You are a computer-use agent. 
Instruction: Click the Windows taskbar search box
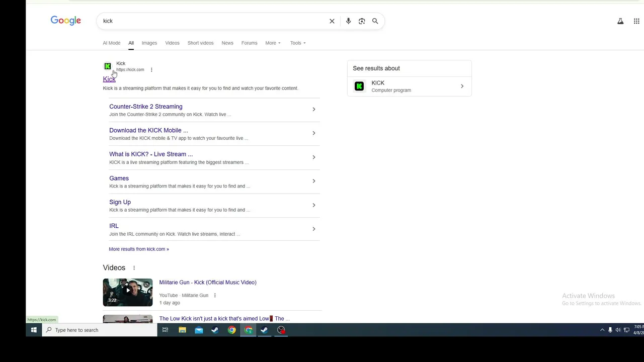tap(99, 330)
